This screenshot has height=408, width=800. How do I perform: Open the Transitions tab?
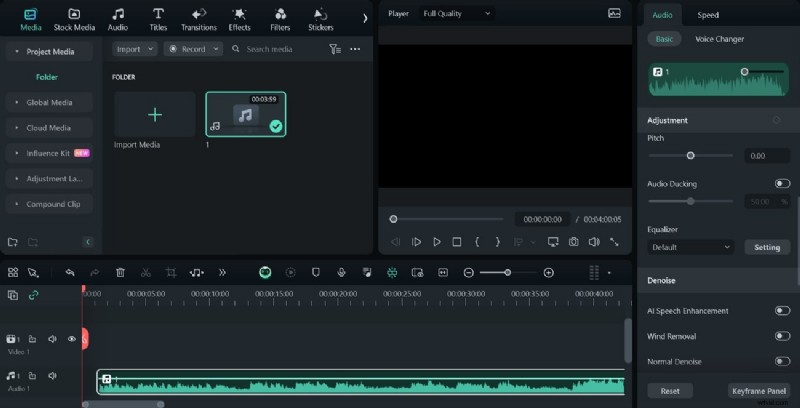[199, 19]
